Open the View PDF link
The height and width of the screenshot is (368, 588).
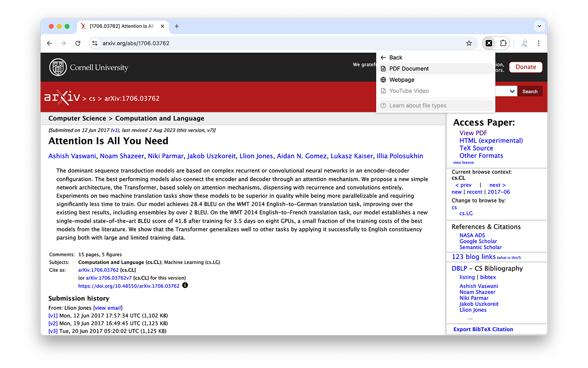pyautogui.click(x=473, y=132)
